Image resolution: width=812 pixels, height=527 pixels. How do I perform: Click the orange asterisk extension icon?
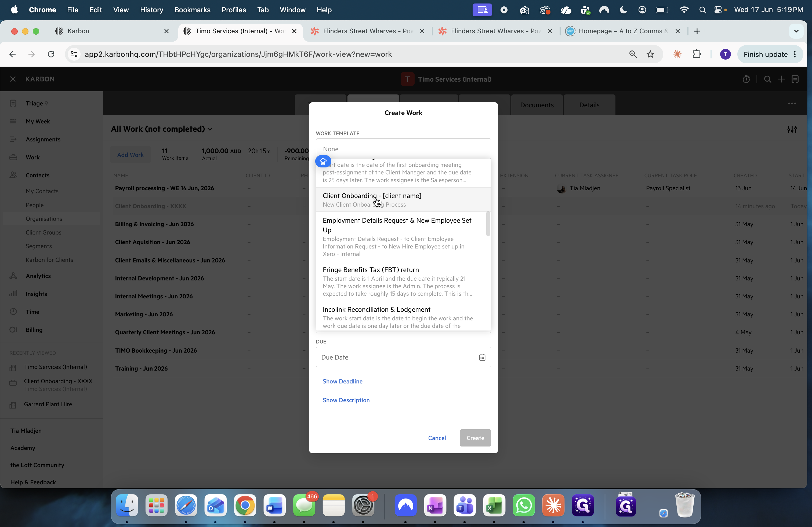point(677,54)
